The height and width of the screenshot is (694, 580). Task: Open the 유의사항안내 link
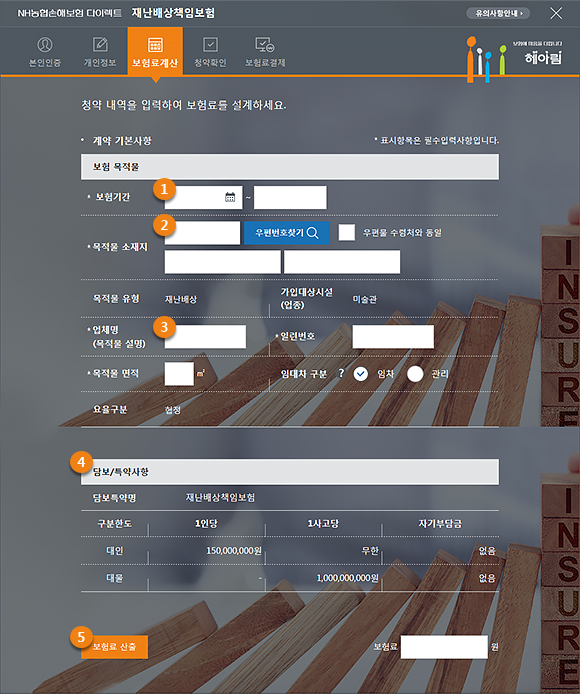[498, 13]
